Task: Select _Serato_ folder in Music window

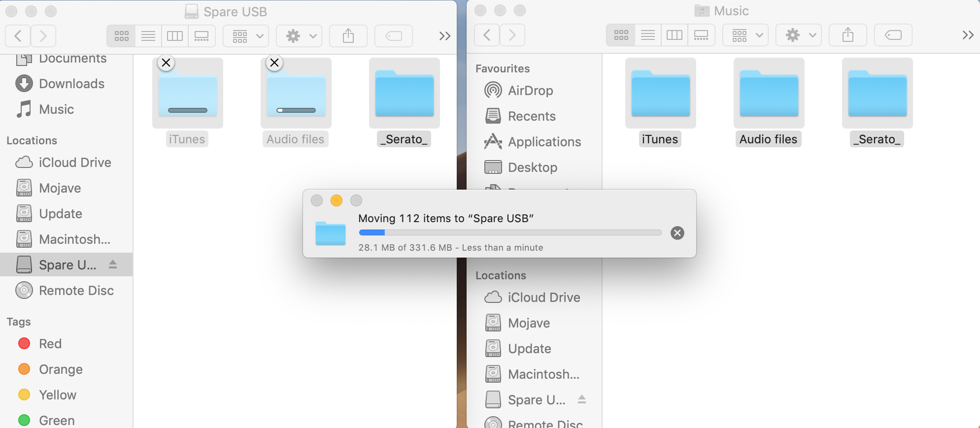Action: click(877, 94)
